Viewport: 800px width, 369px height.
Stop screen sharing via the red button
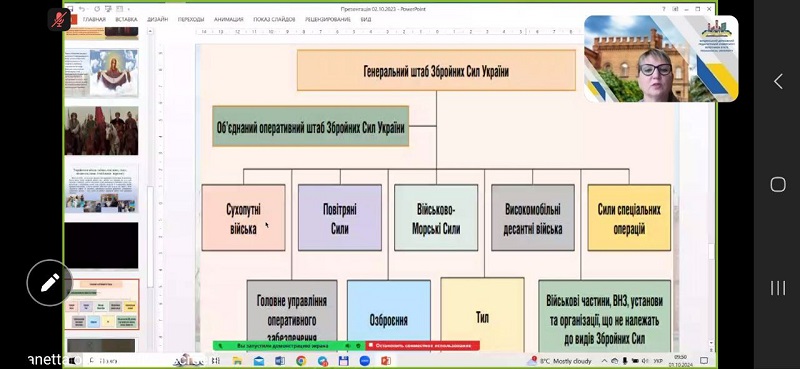point(422,346)
